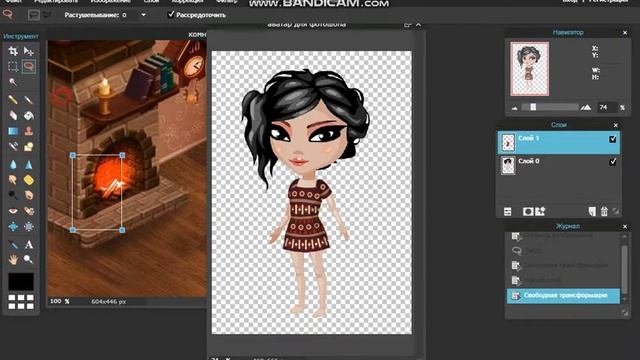
Task: Create new layer from layers panel
Action: click(592, 211)
